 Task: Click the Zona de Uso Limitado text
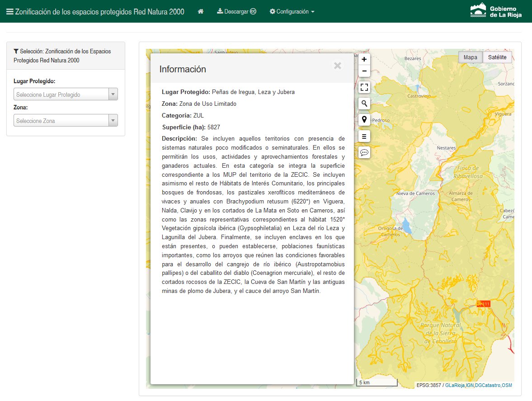click(x=207, y=104)
